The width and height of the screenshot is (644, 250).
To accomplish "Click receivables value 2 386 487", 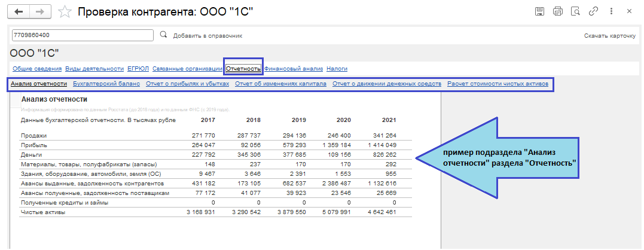I will 337,184.
